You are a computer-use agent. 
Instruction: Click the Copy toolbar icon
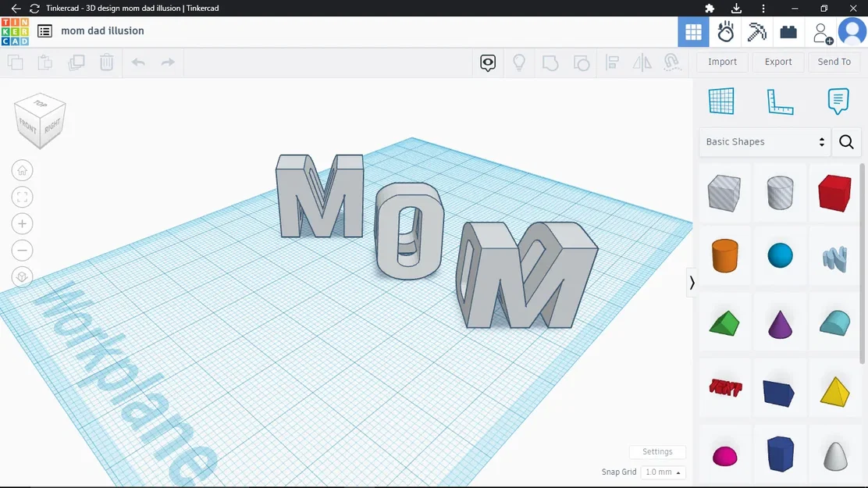[16, 62]
